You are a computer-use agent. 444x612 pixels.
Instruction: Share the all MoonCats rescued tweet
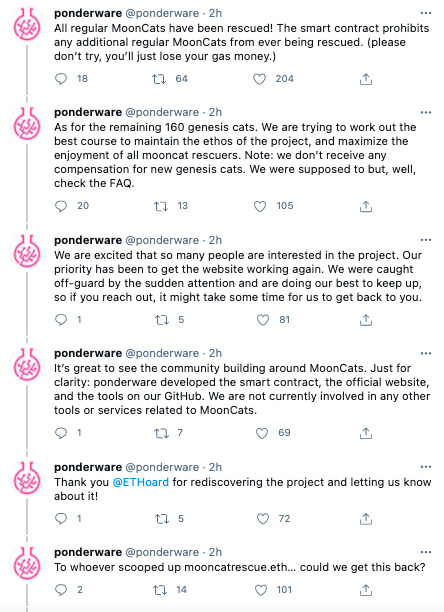366,79
